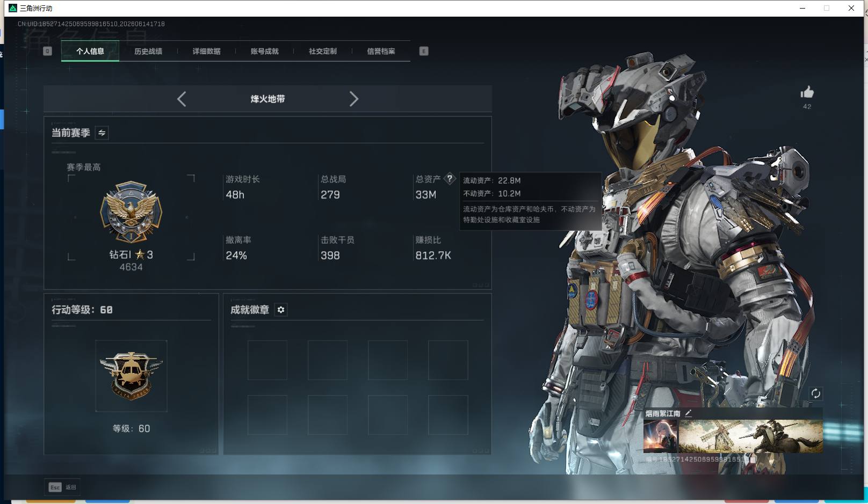Give a thumbs-up like to the profile
The height and width of the screenshot is (504, 868).
click(x=807, y=92)
